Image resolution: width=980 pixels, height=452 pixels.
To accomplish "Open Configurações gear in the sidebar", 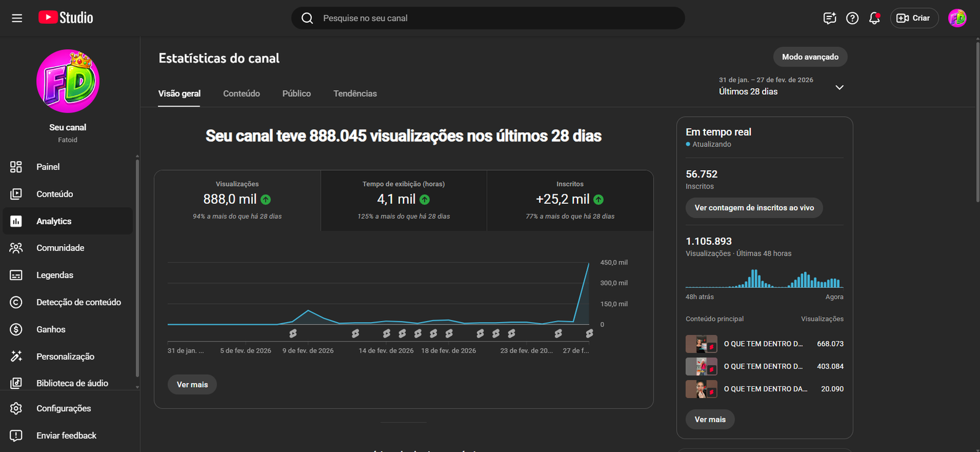I will pyautogui.click(x=17, y=409).
